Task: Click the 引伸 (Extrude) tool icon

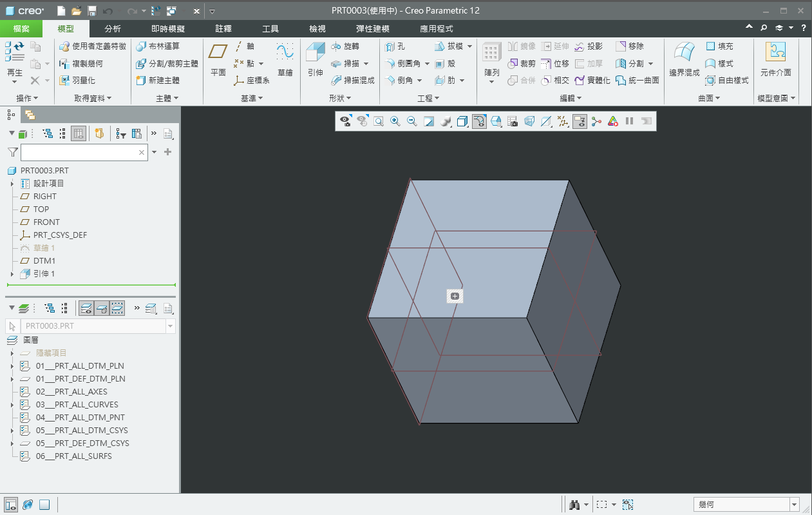Action: [x=315, y=53]
